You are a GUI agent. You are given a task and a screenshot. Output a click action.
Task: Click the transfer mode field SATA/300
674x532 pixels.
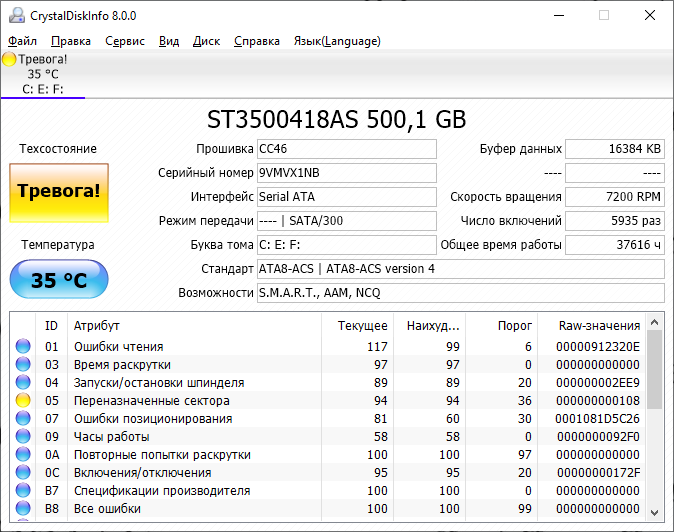pyautogui.click(x=347, y=221)
